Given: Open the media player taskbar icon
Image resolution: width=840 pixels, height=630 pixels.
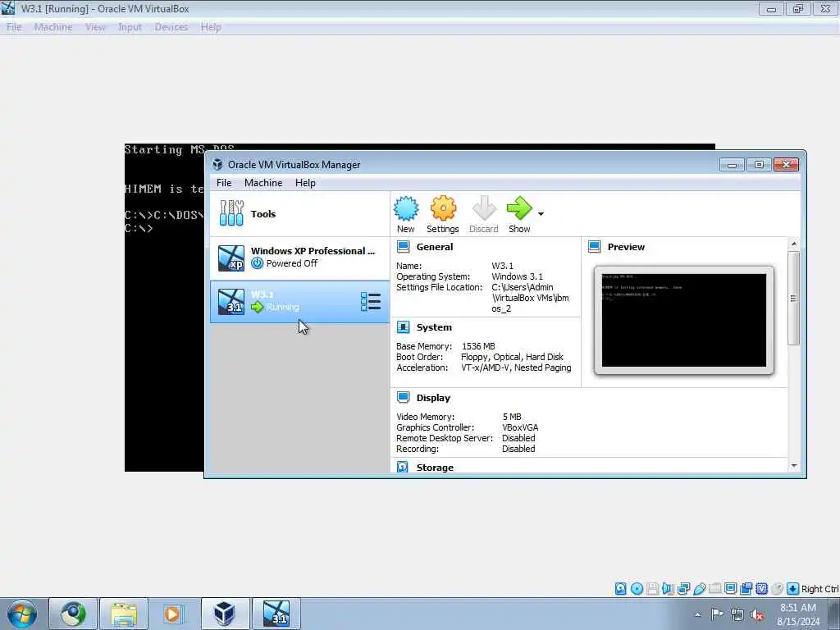Looking at the screenshot, I should click(x=172, y=614).
